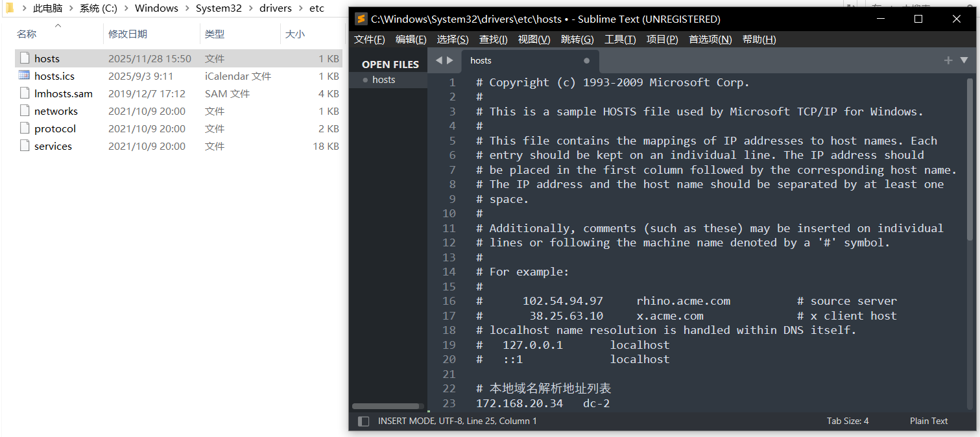This screenshot has height=437, width=980.
Task: Select the networks file name
Action: (x=56, y=111)
